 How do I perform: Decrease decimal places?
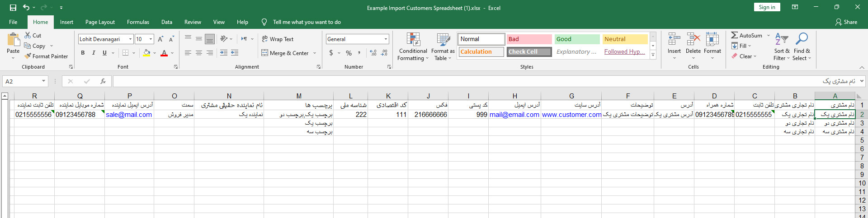(x=384, y=53)
